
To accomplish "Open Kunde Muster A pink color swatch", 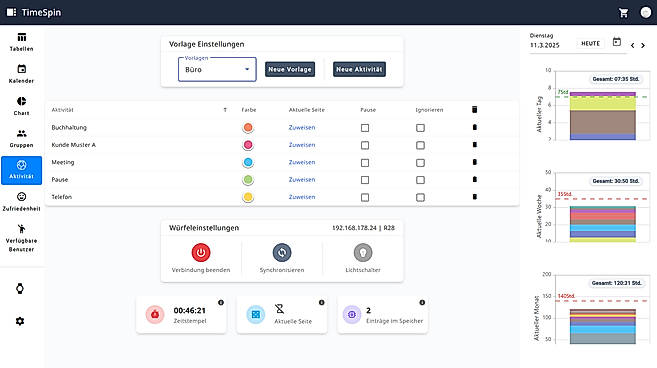I will (x=248, y=145).
